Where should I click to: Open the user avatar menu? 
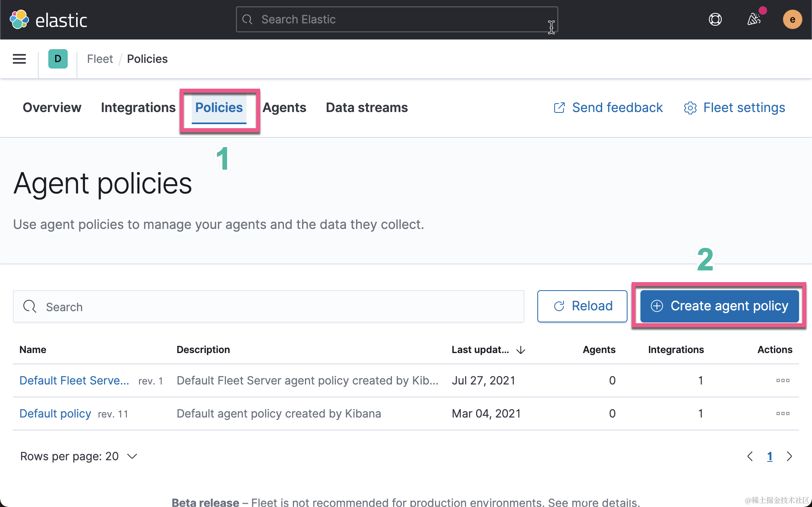click(792, 19)
